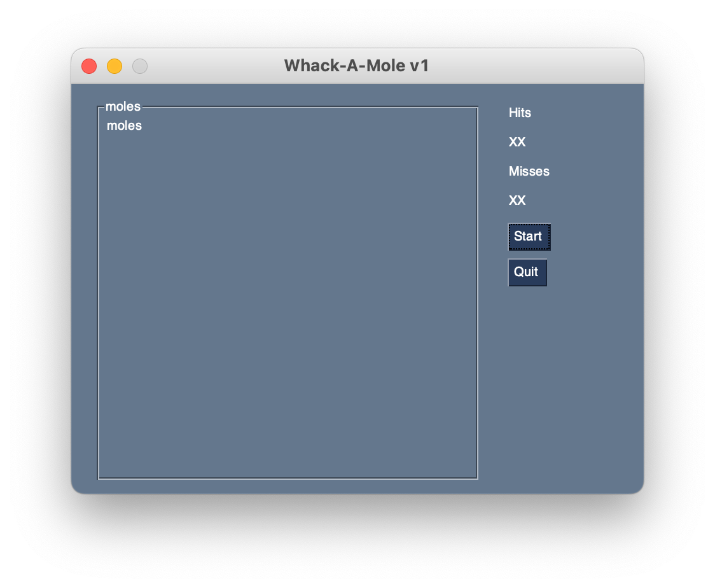The width and height of the screenshot is (715, 588).
Task: Click the Misses label
Action: point(529,171)
